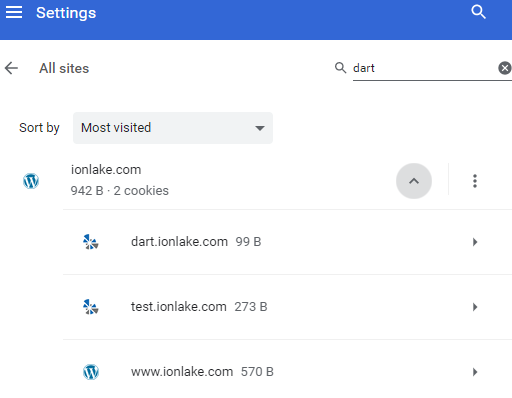Click the ionlake.com site name
The width and height of the screenshot is (512, 398).
click(x=106, y=170)
